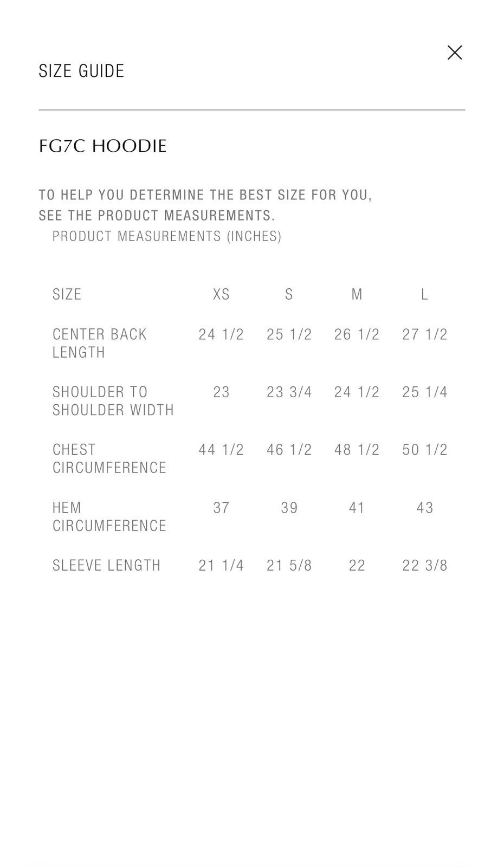Click the S sleeve length value 21 5/8
The width and height of the screenshot is (504, 867).
coord(289,566)
